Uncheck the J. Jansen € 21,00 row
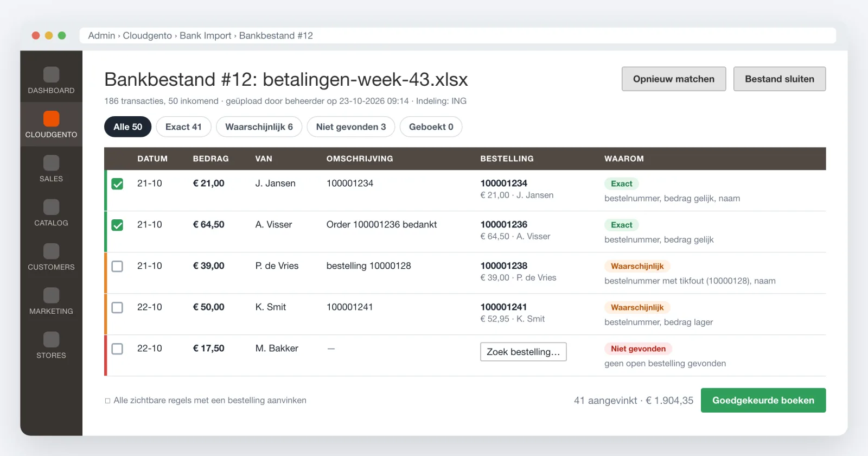 117,184
